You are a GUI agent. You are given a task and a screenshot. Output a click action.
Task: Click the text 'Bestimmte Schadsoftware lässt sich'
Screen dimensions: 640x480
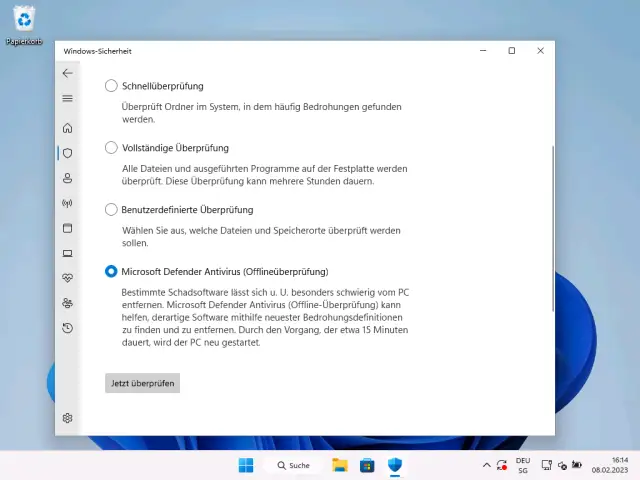coord(194,293)
